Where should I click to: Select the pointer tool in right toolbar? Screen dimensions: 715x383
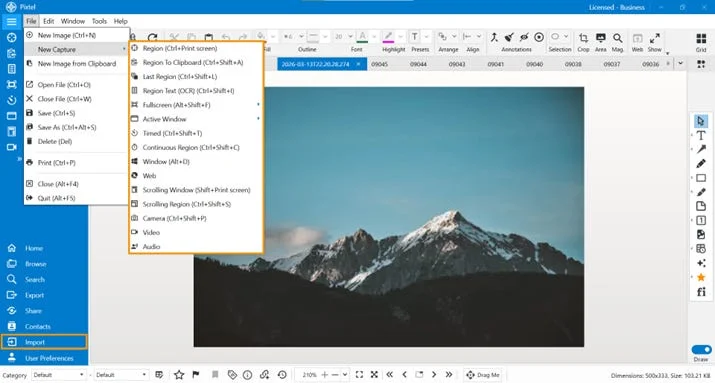click(x=701, y=121)
